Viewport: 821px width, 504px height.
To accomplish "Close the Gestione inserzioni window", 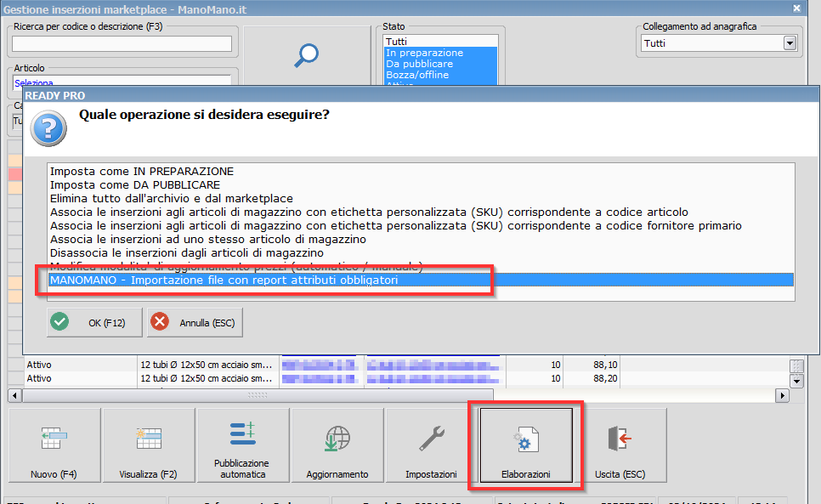I will (x=796, y=8).
